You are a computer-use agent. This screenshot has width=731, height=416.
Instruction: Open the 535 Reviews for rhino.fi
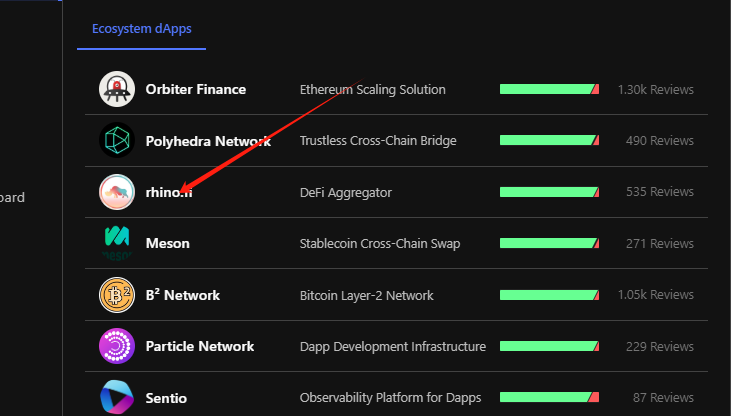(x=660, y=192)
